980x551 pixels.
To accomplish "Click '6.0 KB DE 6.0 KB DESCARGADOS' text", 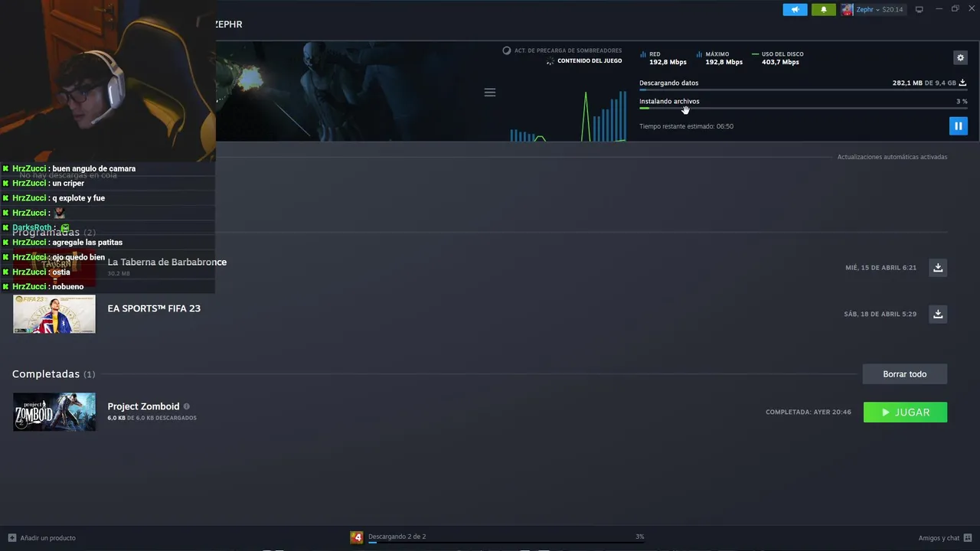I will (x=152, y=418).
